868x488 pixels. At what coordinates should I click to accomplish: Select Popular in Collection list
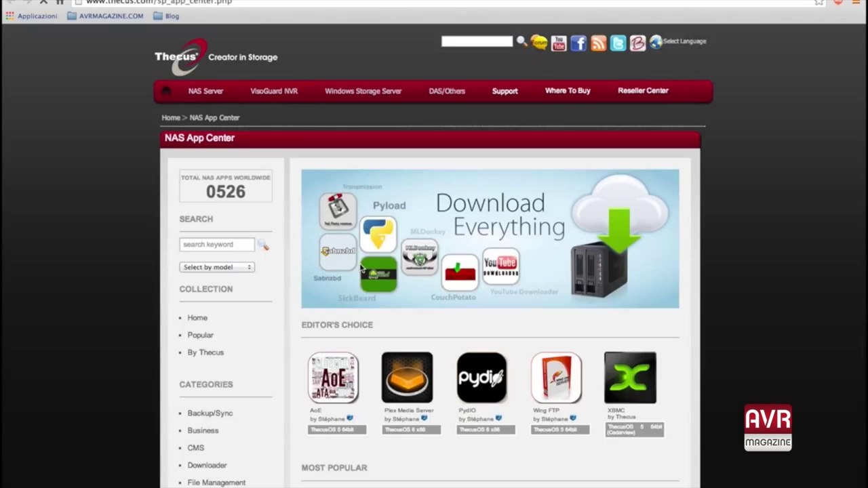[x=200, y=335]
